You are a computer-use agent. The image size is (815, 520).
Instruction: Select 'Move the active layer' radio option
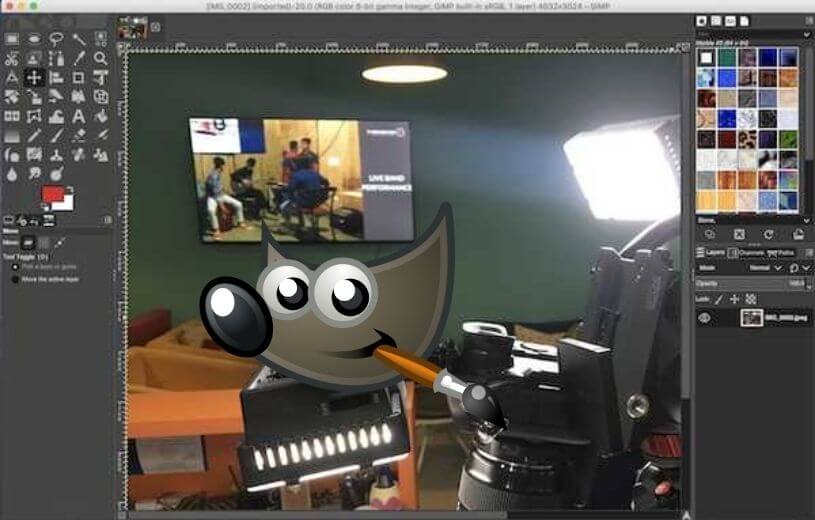click(x=15, y=279)
